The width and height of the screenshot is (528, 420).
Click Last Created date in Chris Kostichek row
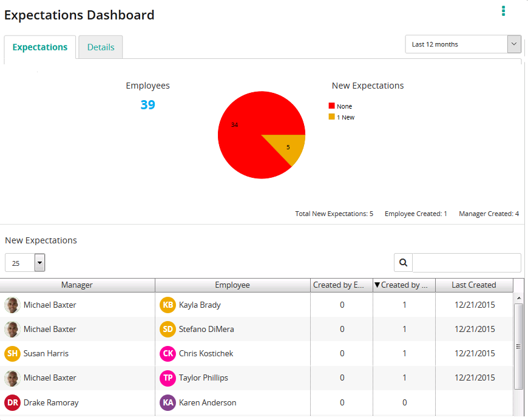(475, 353)
